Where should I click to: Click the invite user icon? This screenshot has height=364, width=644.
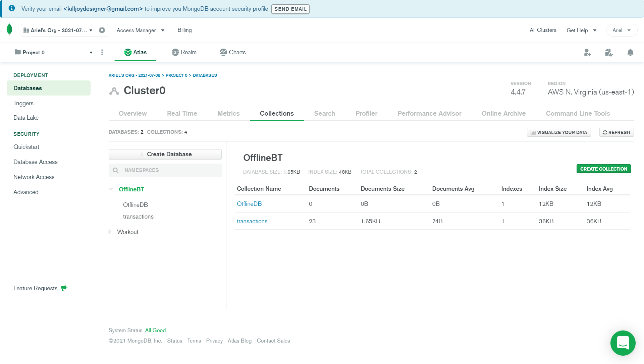[587, 53]
